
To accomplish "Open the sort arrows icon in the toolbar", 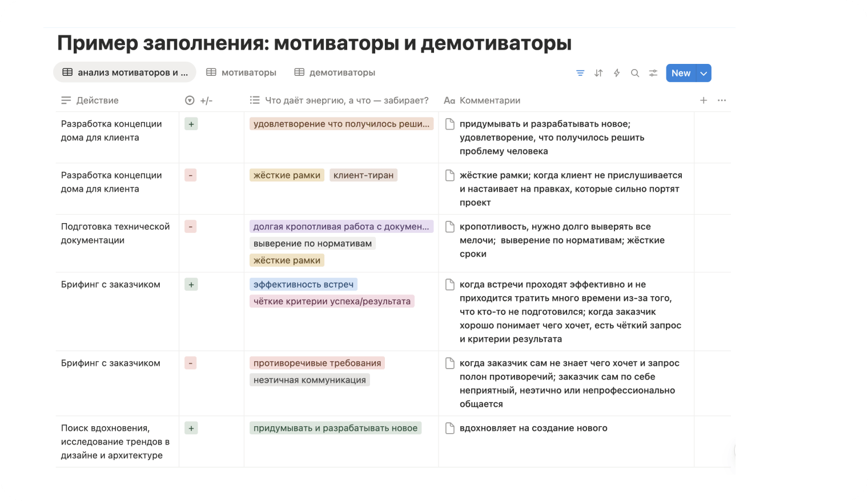I will point(598,73).
